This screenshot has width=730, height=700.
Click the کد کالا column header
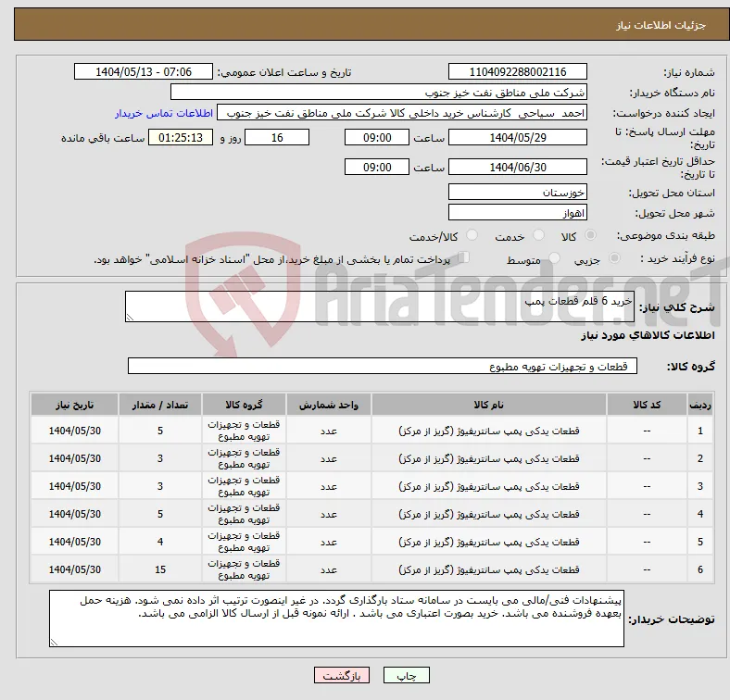(647, 405)
